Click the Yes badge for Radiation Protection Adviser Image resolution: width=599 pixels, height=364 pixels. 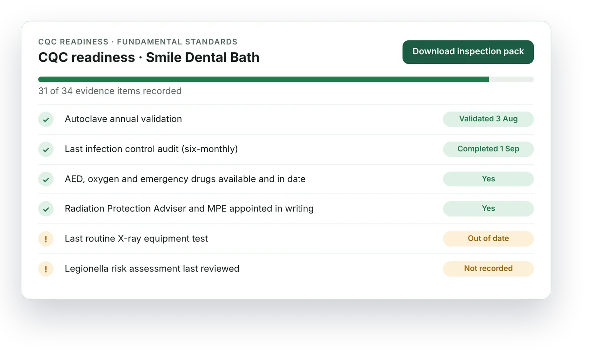(x=488, y=208)
